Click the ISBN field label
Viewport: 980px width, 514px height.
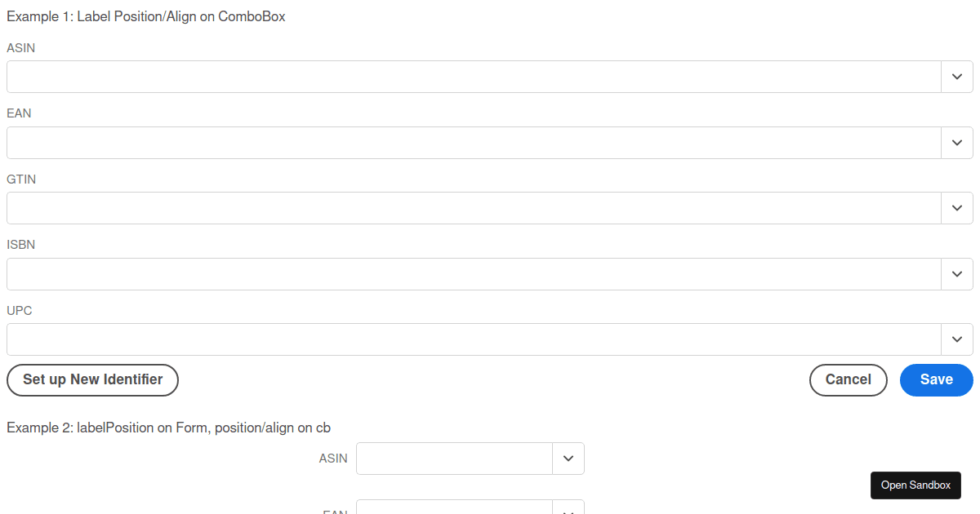coord(21,245)
